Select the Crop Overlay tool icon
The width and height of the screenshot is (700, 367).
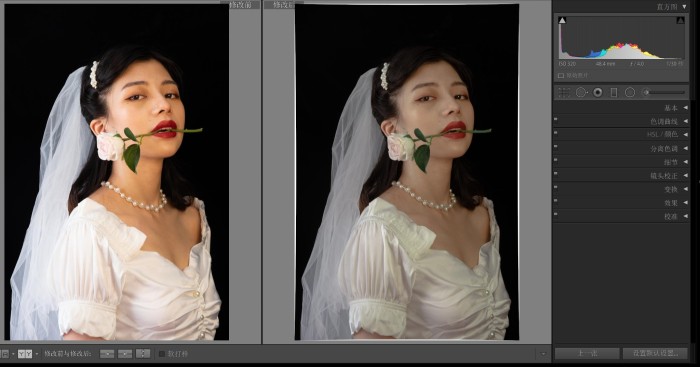pyautogui.click(x=564, y=92)
